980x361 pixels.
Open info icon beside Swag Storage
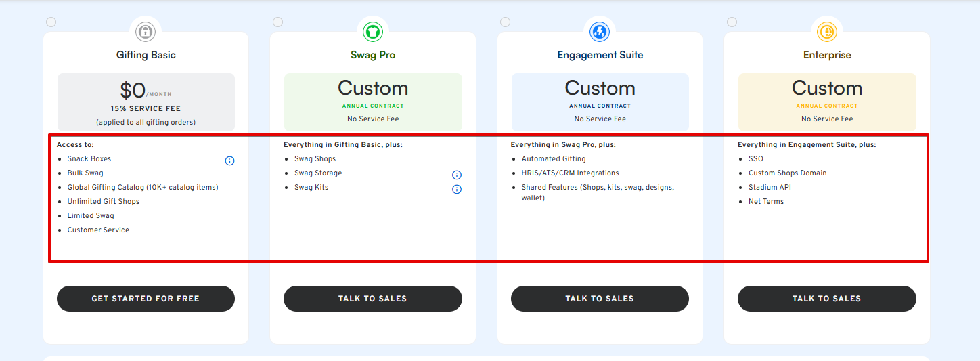(457, 175)
